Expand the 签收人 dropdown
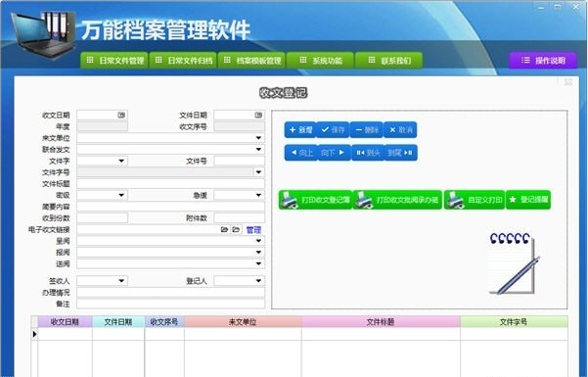This screenshot has width=588, height=377. coord(121,281)
